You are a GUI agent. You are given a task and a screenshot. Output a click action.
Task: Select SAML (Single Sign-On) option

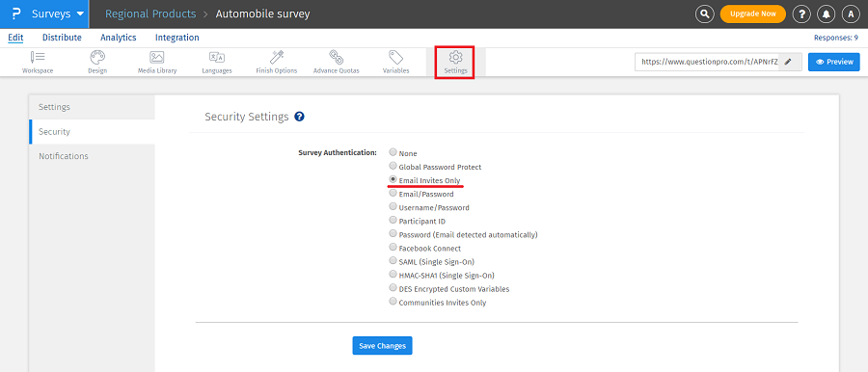pyautogui.click(x=393, y=261)
